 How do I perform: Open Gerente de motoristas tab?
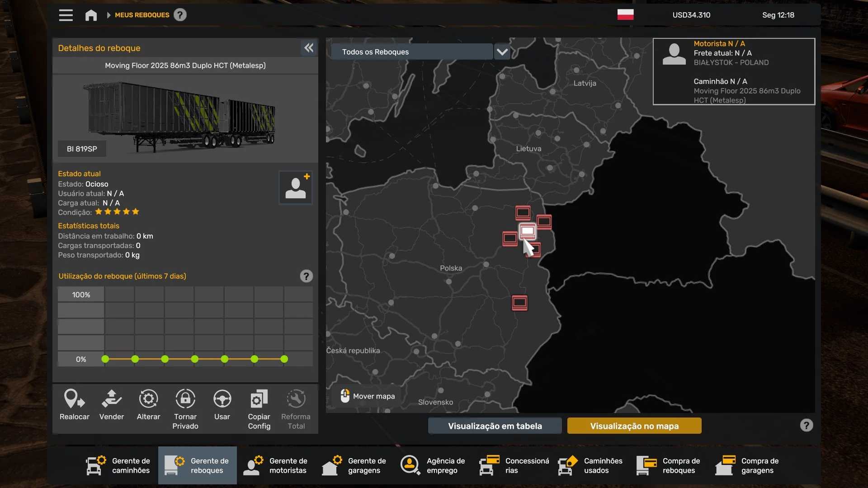[276, 465]
